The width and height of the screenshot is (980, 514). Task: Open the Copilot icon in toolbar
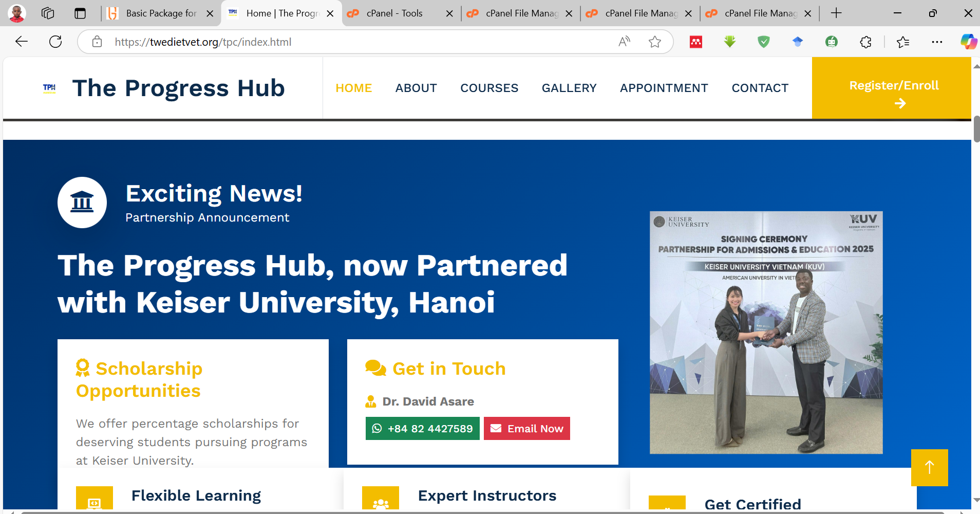(968, 42)
